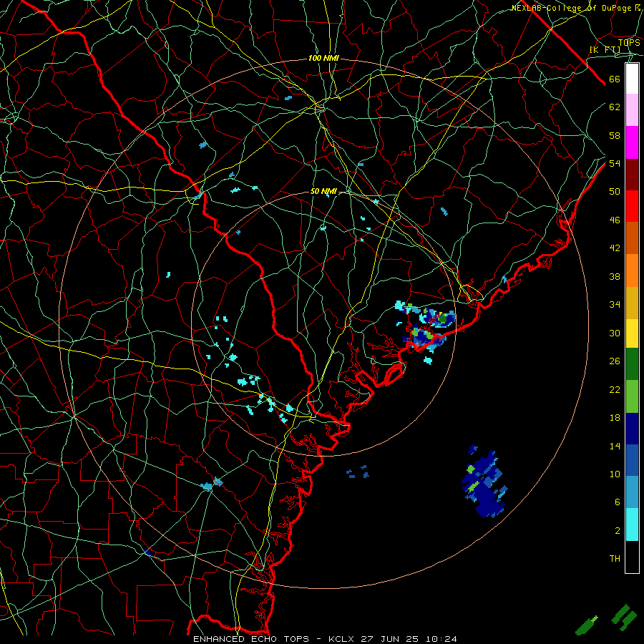Click the dark green legend swatch

[x=632, y=364]
